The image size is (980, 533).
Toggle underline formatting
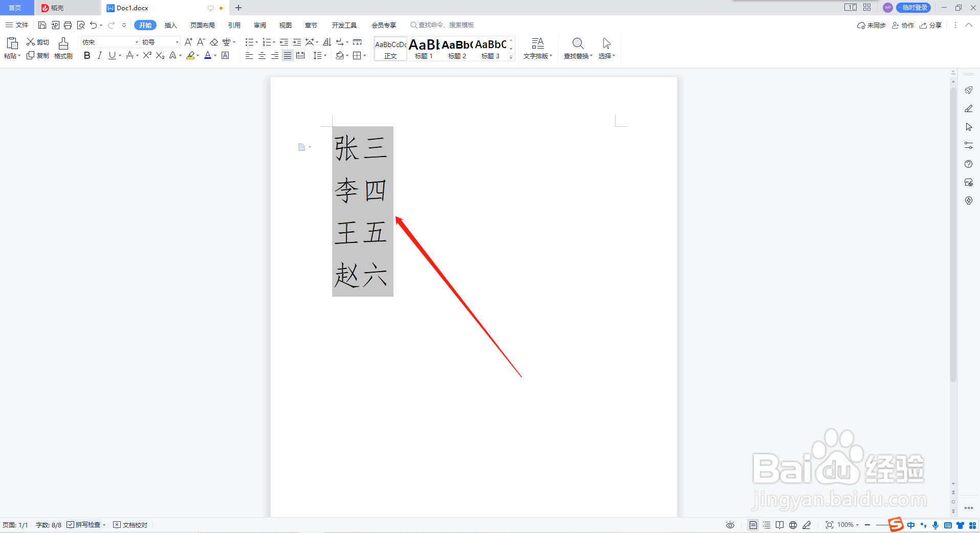pos(112,55)
